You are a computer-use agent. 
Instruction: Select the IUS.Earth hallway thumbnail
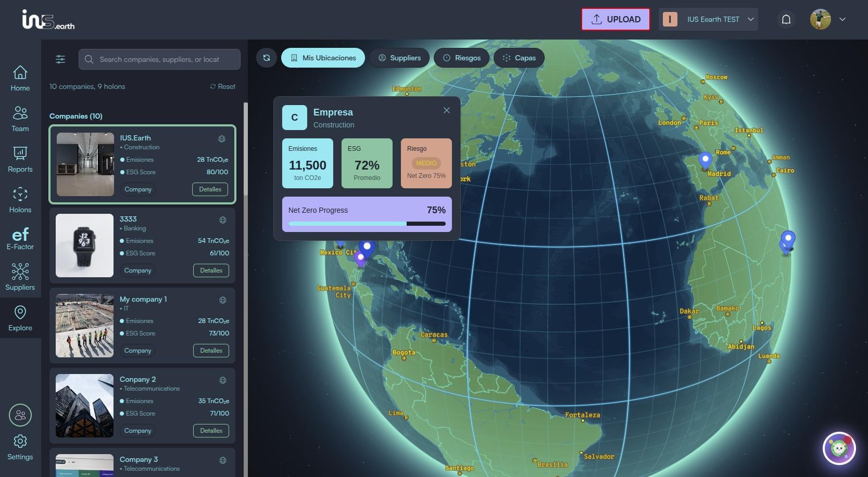pos(85,164)
